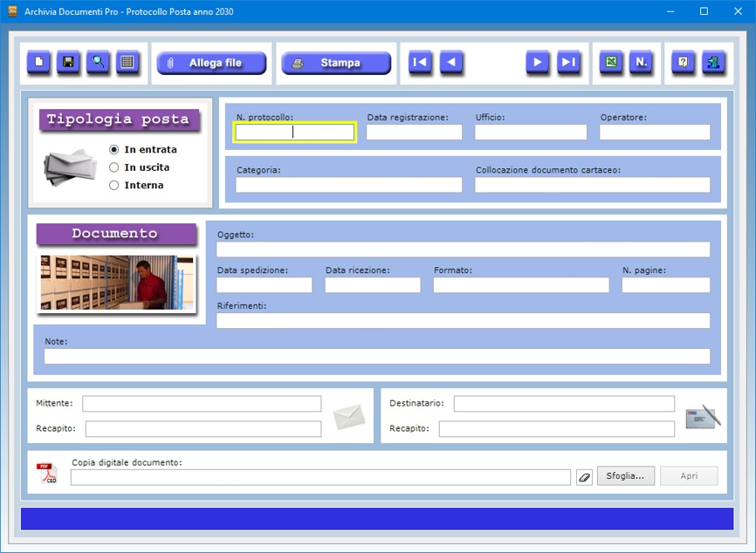Go to next record arrow button
This screenshot has width=756, height=553.
(x=538, y=62)
